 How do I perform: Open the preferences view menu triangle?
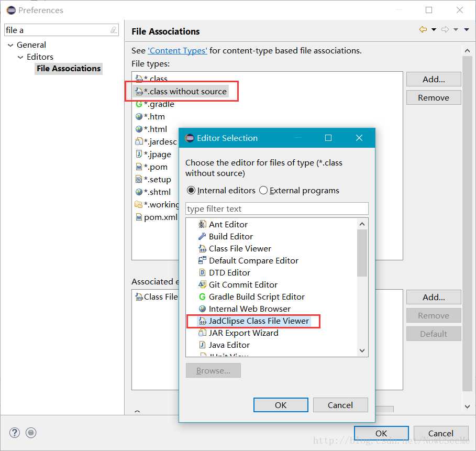click(467, 29)
